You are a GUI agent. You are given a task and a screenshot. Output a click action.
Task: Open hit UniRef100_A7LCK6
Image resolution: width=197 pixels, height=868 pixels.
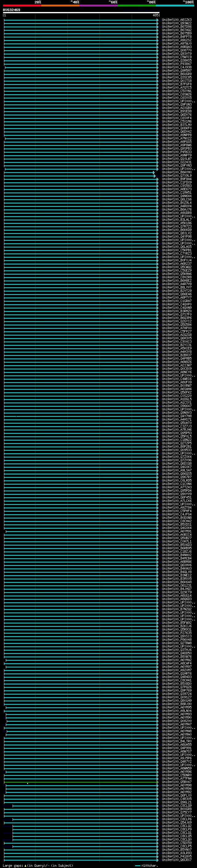coord(177,501)
